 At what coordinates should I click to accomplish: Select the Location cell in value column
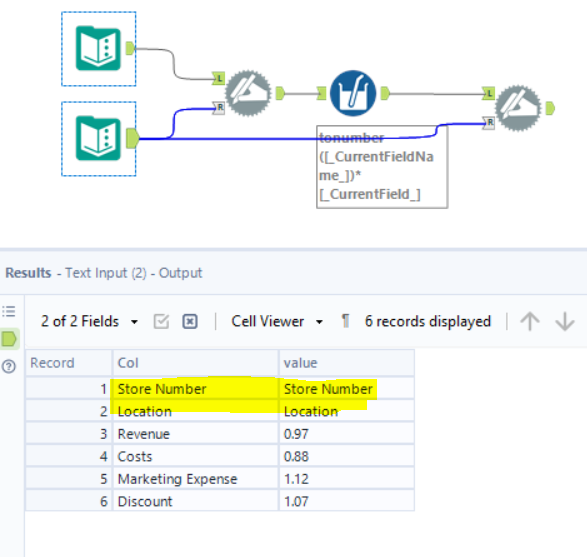coord(347,411)
